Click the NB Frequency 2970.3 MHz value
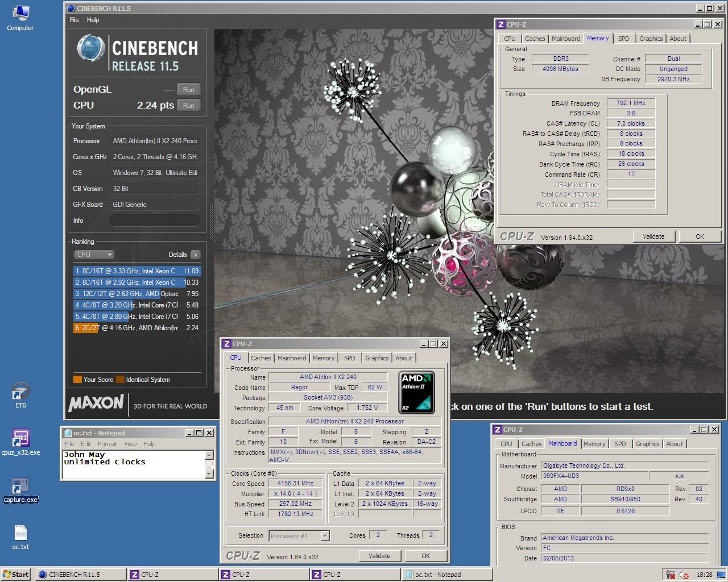 (673, 79)
